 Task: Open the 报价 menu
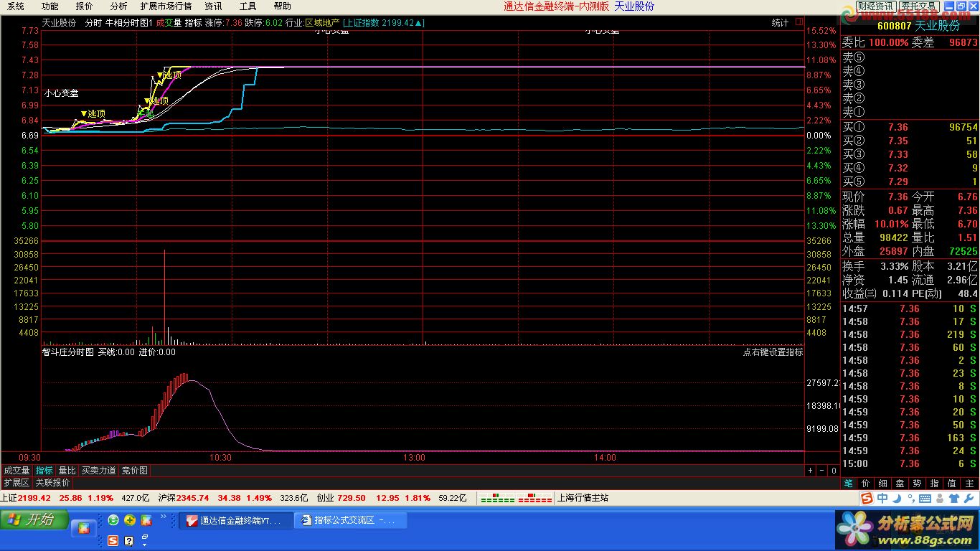[x=84, y=6]
